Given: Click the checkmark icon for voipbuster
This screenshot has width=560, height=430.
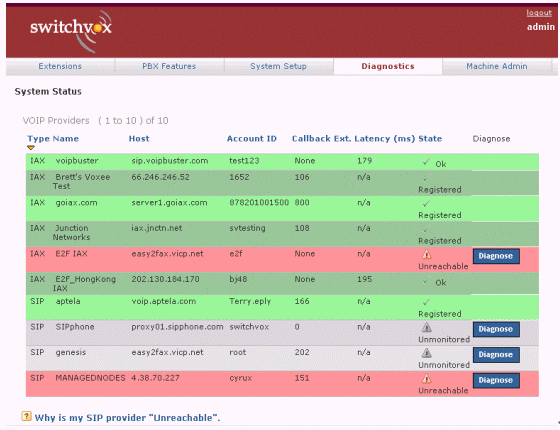Looking at the screenshot, I should pos(426,162).
